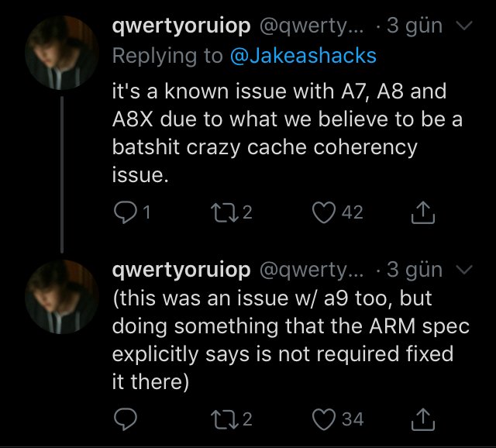Viewport: 496px width, 448px height.
Task: Retweet the first tweet about A7, A8
Action: tap(226, 212)
